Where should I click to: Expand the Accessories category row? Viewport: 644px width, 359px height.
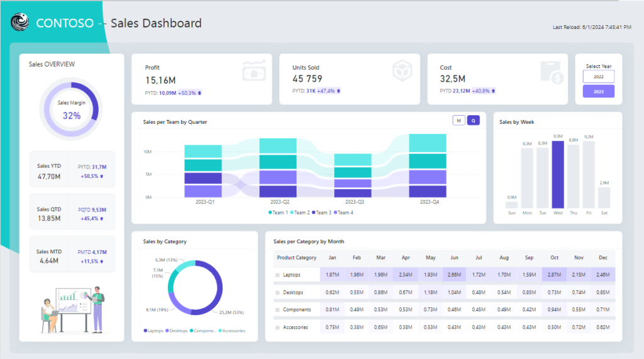pyautogui.click(x=277, y=328)
